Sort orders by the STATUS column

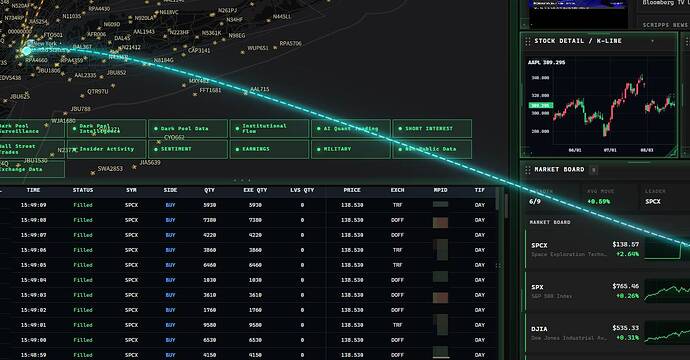(83, 190)
